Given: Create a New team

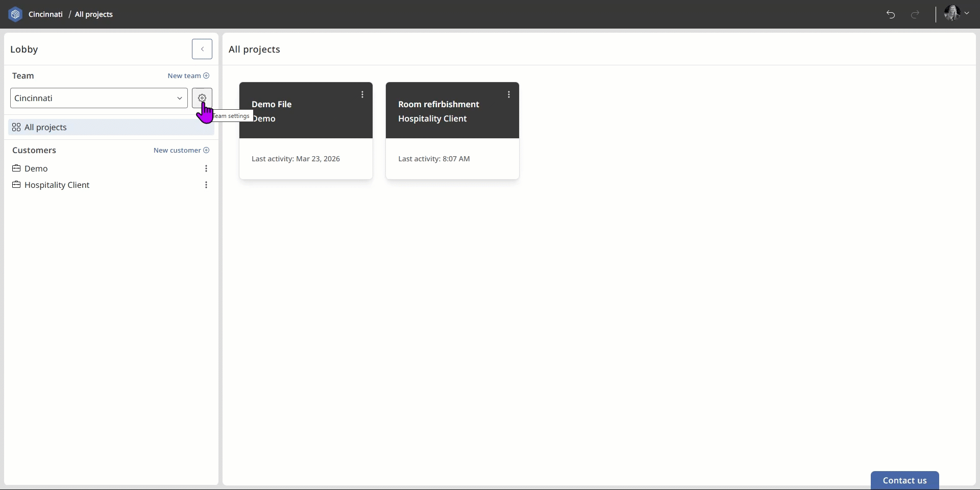Looking at the screenshot, I should pyautogui.click(x=188, y=76).
